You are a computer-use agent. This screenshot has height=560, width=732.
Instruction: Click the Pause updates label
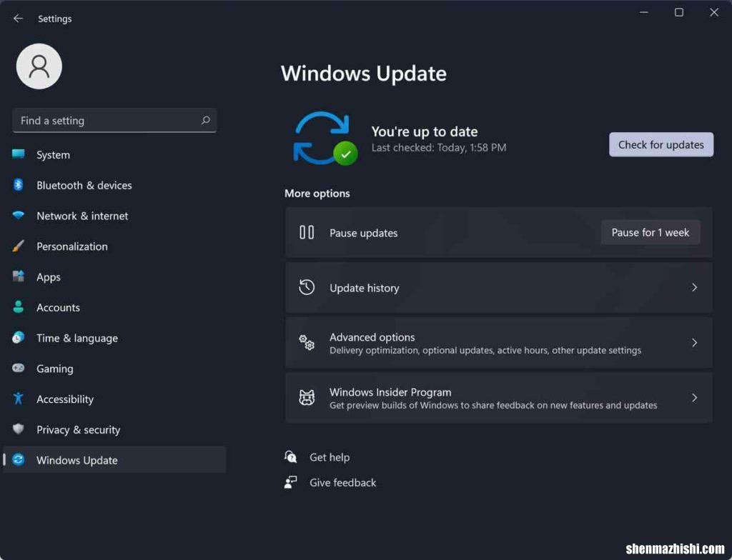pyautogui.click(x=364, y=233)
